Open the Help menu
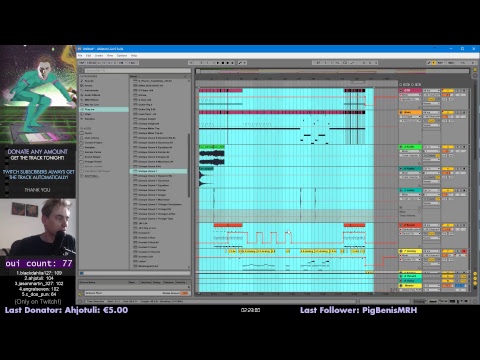This screenshot has width=480, height=360. click(134, 55)
